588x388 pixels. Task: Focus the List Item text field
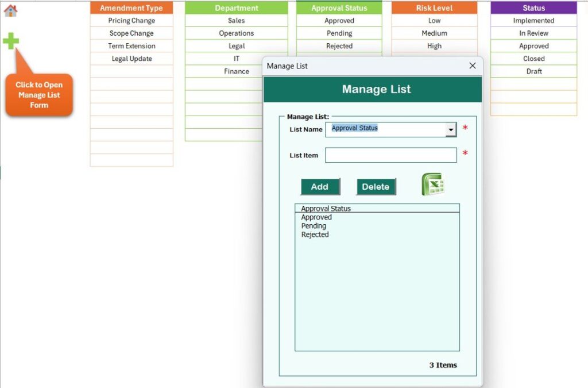pyautogui.click(x=390, y=155)
